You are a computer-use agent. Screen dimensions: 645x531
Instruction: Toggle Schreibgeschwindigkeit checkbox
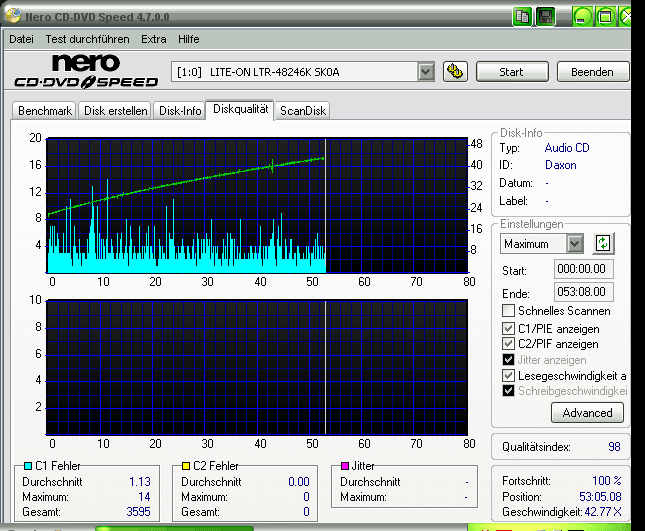(508, 390)
